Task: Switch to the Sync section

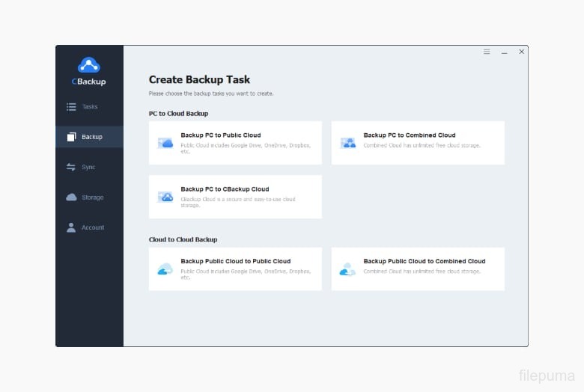Action: pyautogui.click(x=88, y=167)
